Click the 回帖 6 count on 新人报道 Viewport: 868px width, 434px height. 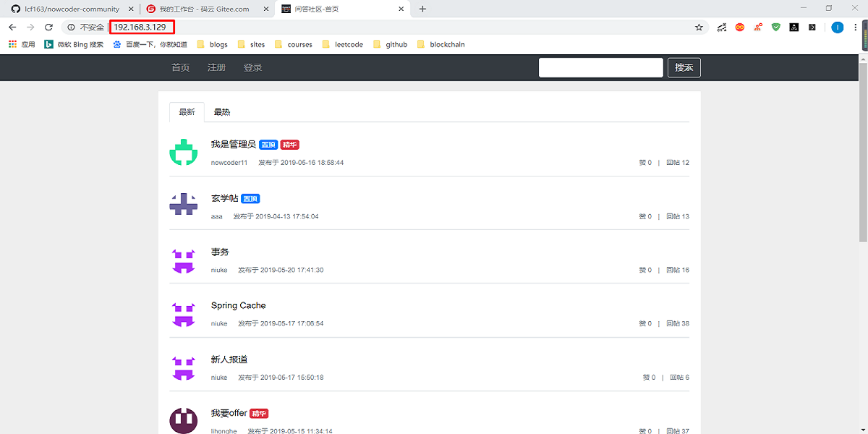coord(680,378)
